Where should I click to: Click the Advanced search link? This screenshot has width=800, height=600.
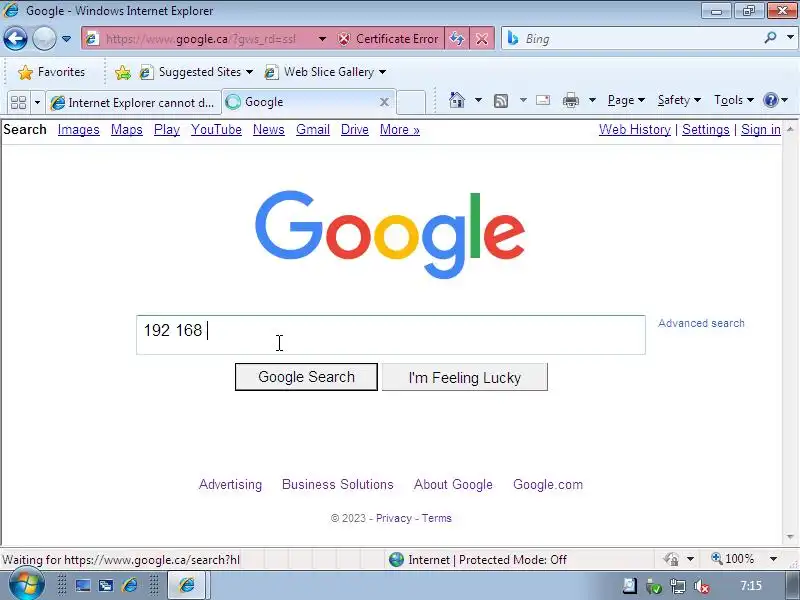click(701, 323)
